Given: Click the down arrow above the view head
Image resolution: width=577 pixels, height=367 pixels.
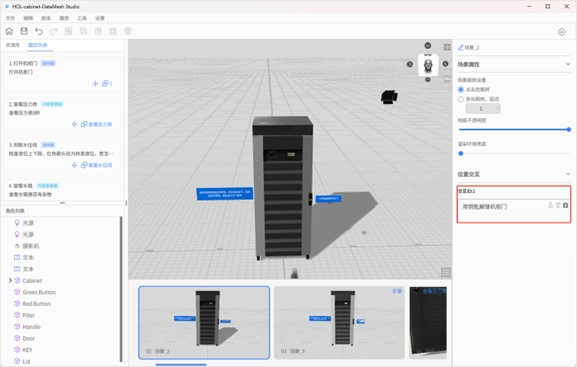Looking at the screenshot, I should tap(428, 45).
